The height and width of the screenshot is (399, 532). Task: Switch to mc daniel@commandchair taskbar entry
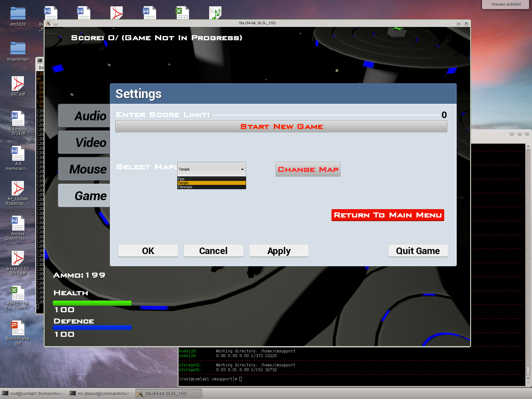[x=101, y=394]
